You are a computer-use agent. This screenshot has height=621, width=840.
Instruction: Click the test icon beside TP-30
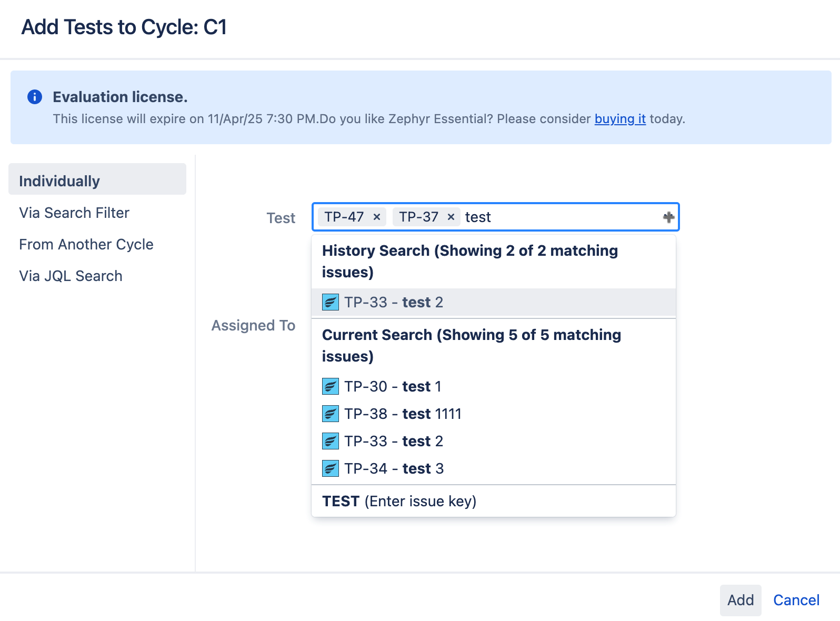pos(330,386)
